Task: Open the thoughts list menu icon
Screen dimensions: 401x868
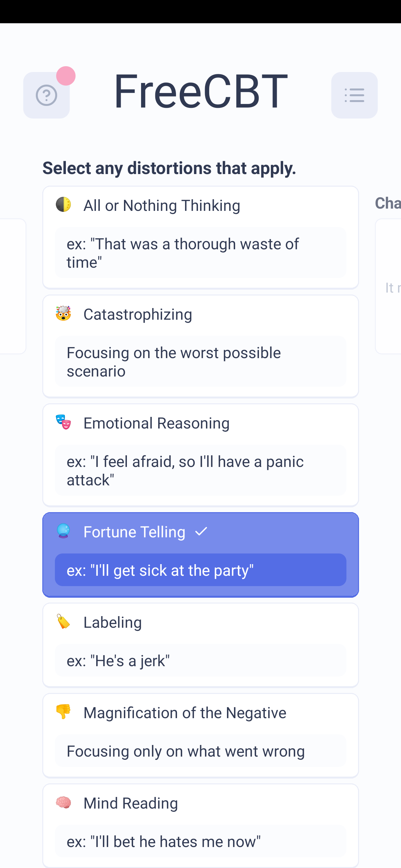Action: point(354,95)
